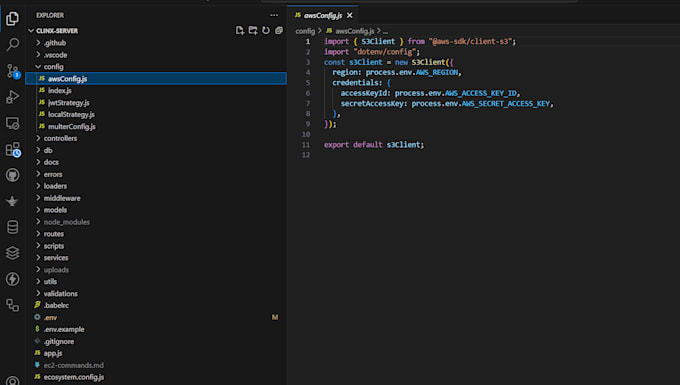Open the lightning bolt icon in activity bar
The image size is (680, 385).
click(x=12, y=279)
